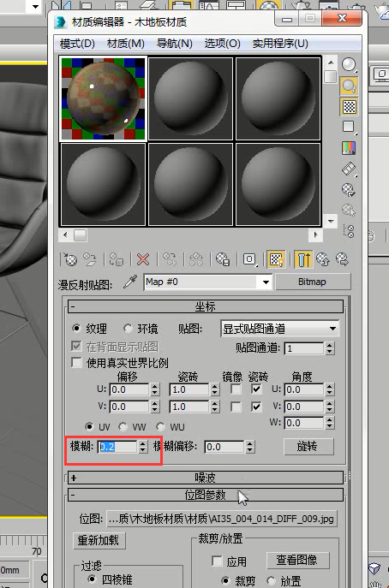Image resolution: width=389 pixels, height=588 pixels.
Task: Click the W angle spinner arrows
Action: point(330,423)
